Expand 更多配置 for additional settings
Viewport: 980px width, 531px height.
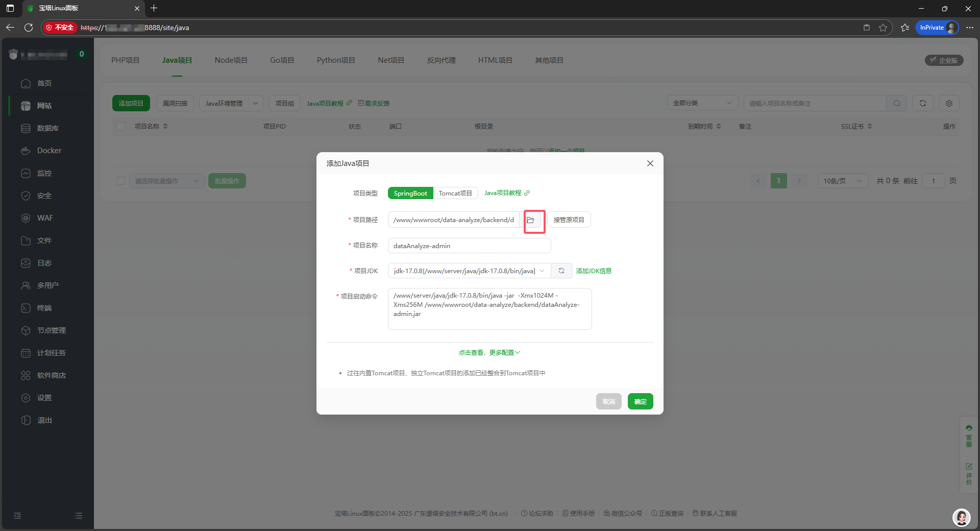coord(489,352)
